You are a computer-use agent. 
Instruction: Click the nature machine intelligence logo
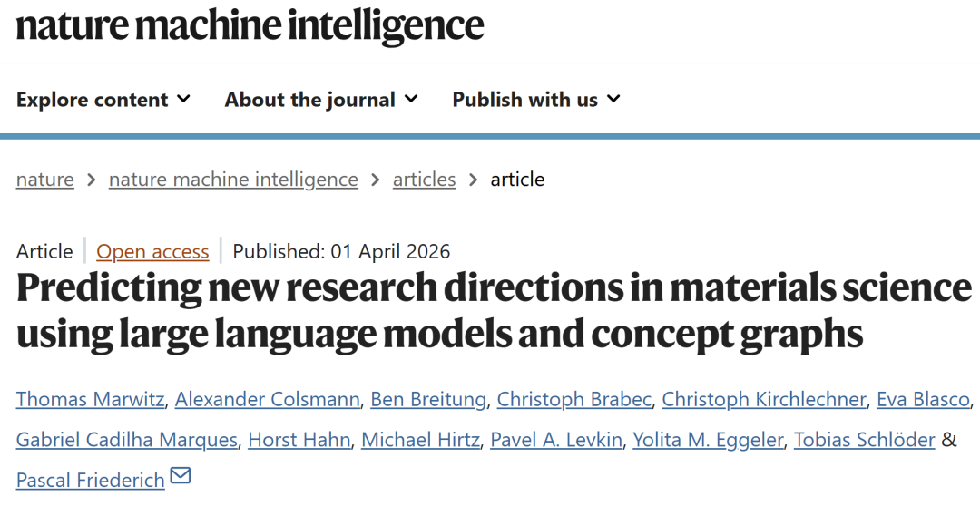[x=250, y=25]
